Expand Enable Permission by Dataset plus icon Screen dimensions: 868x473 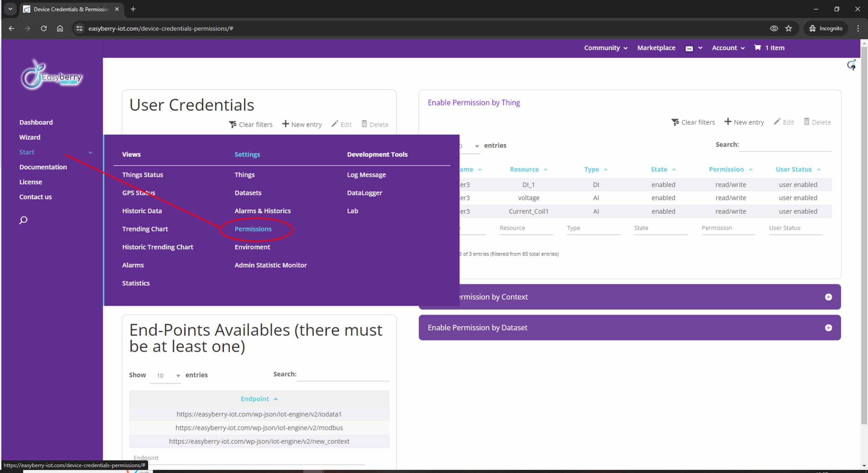[x=828, y=328]
